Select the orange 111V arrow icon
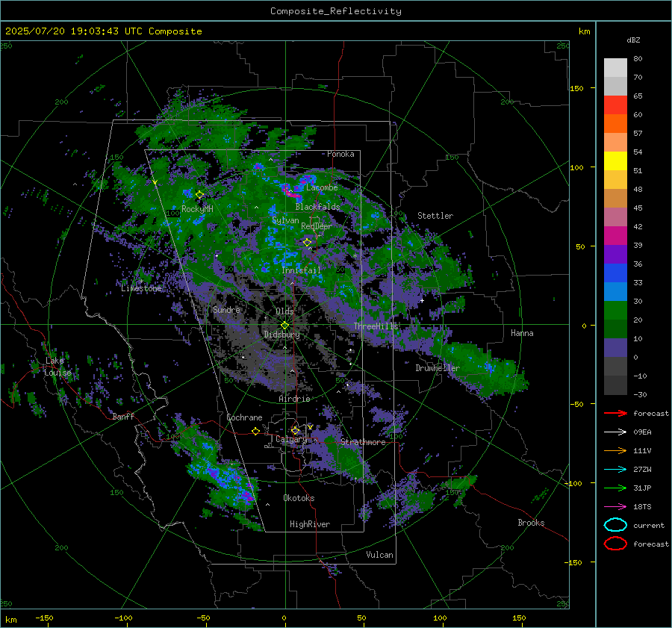This screenshot has height=628, width=672. 615,450
